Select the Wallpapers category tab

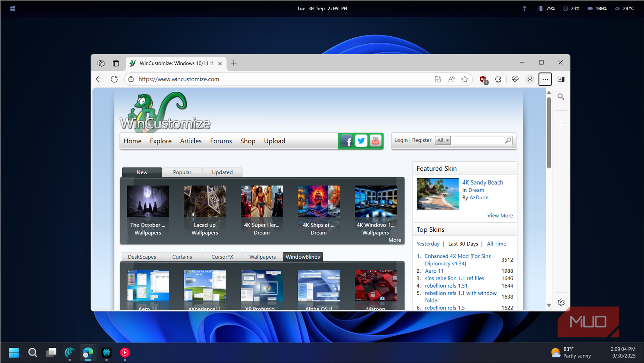(x=262, y=257)
